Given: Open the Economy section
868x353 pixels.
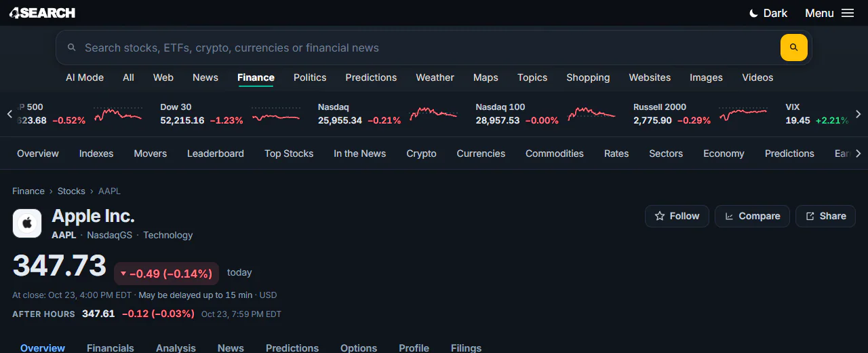Looking at the screenshot, I should (x=724, y=153).
